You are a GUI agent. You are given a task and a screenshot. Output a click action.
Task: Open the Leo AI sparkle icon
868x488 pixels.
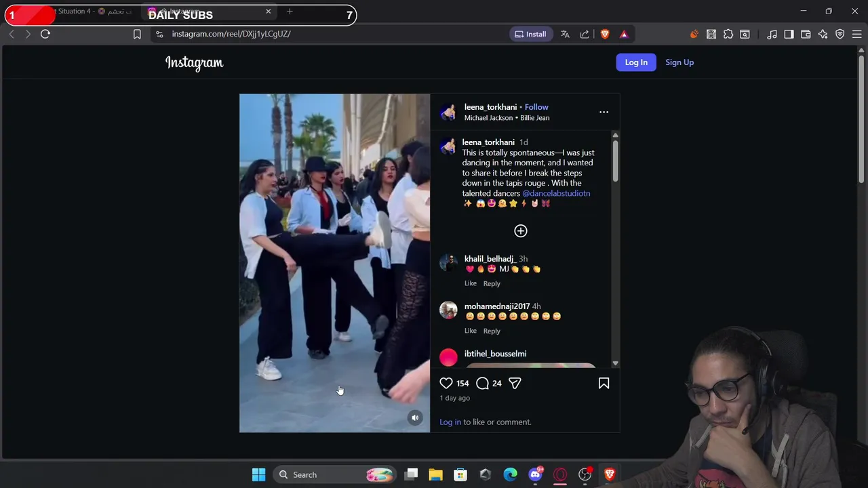click(x=823, y=34)
